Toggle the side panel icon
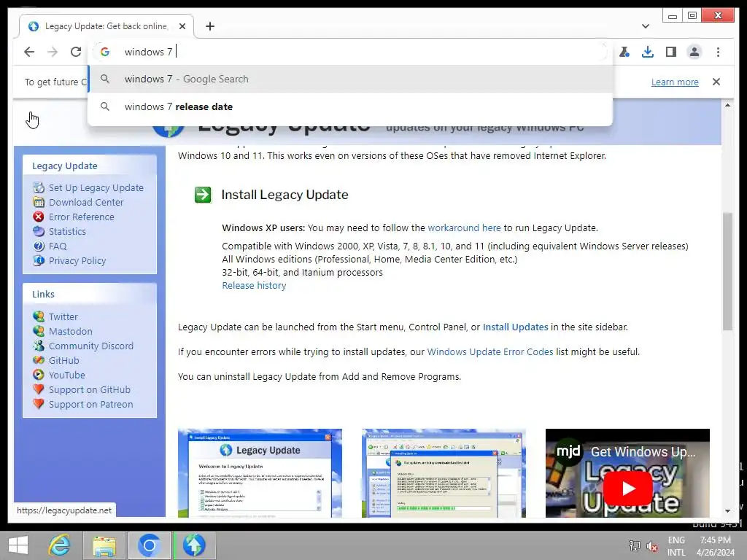The width and height of the screenshot is (747, 560). coord(671,52)
